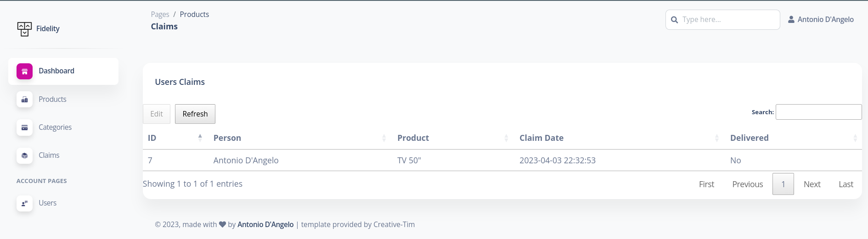The height and width of the screenshot is (239, 868).
Task: Go to the Next page
Action: coord(812,184)
